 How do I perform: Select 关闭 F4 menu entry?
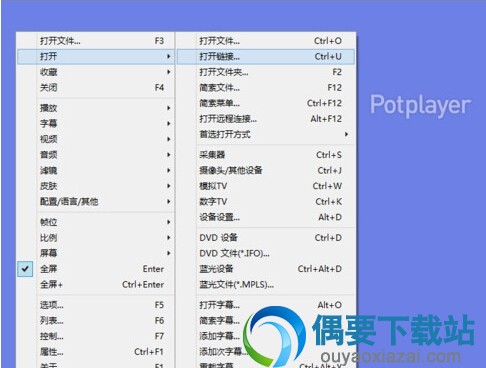coord(95,88)
